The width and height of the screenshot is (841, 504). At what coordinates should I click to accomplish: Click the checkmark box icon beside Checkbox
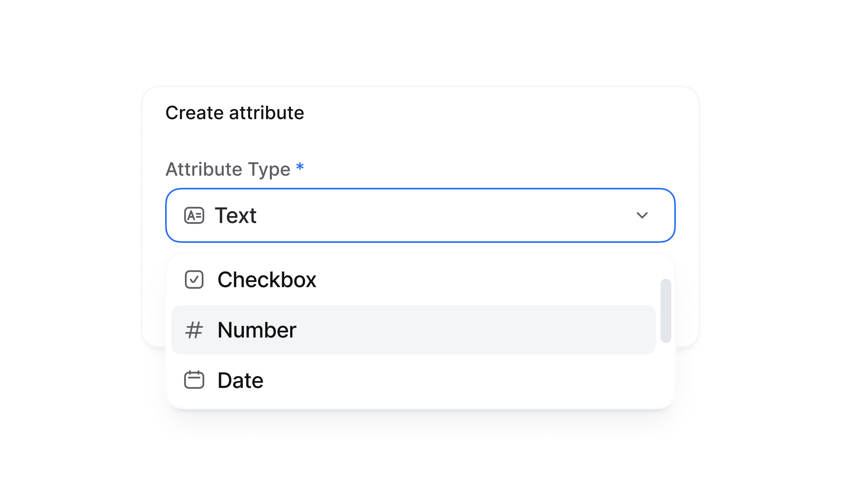point(194,280)
